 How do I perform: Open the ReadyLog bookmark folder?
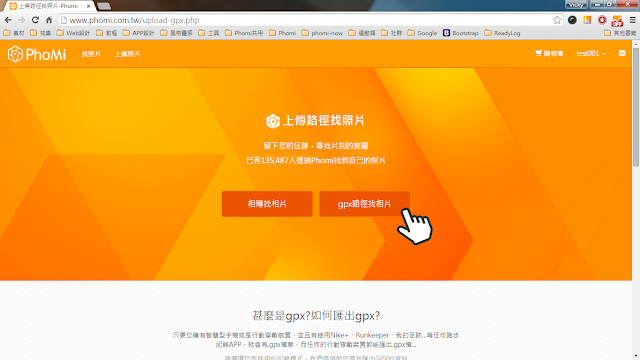click(502, 33)
